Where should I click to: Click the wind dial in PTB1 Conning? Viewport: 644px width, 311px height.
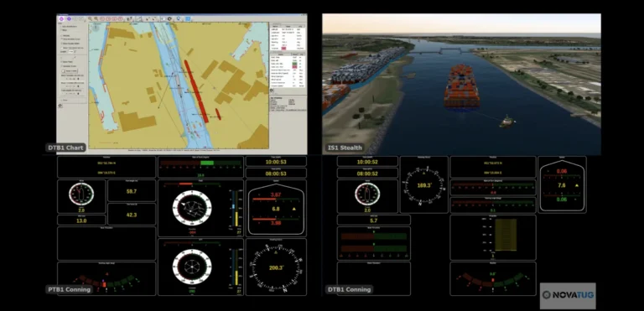80,194
